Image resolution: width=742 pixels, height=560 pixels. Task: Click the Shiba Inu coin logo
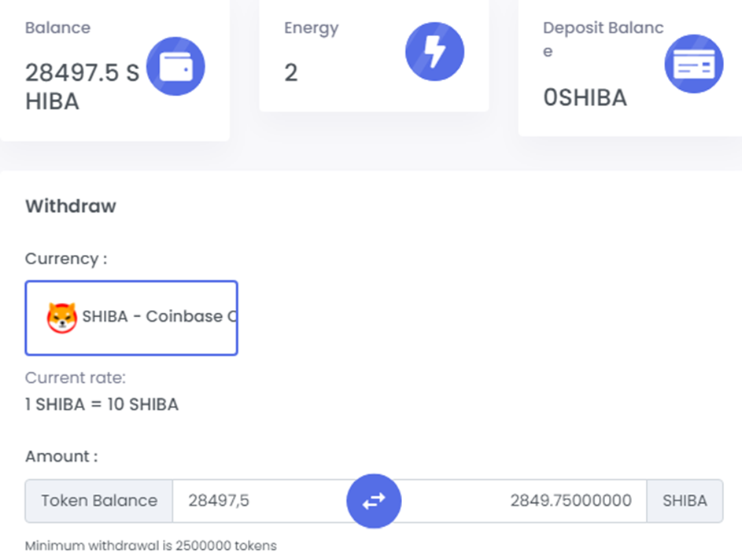[x=62, y=318]
